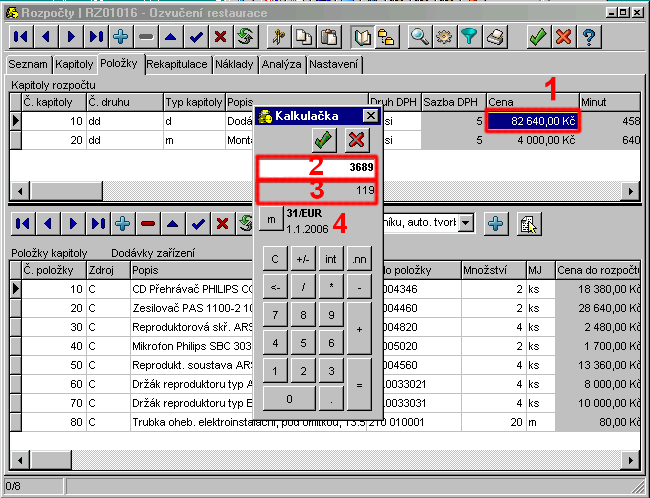
Task: Click the magnifying glass search icon
Action: [x=419, y=37]
